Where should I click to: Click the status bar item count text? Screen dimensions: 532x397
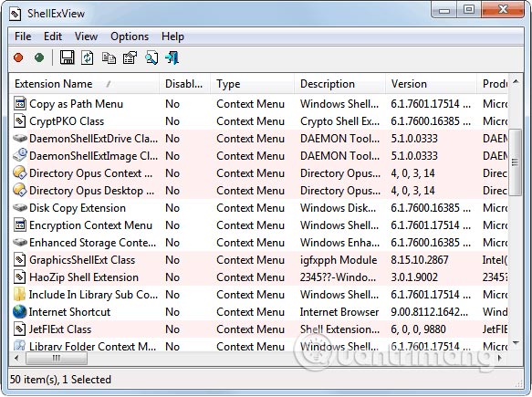pos(60,379)
